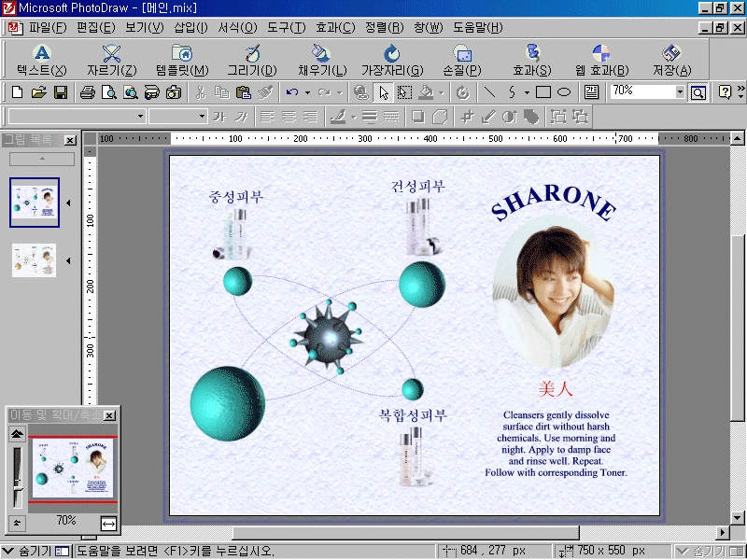Viewport: 747px width, 560px height.
Task: Open the 보기(V) menu
Action: (145, 28)
